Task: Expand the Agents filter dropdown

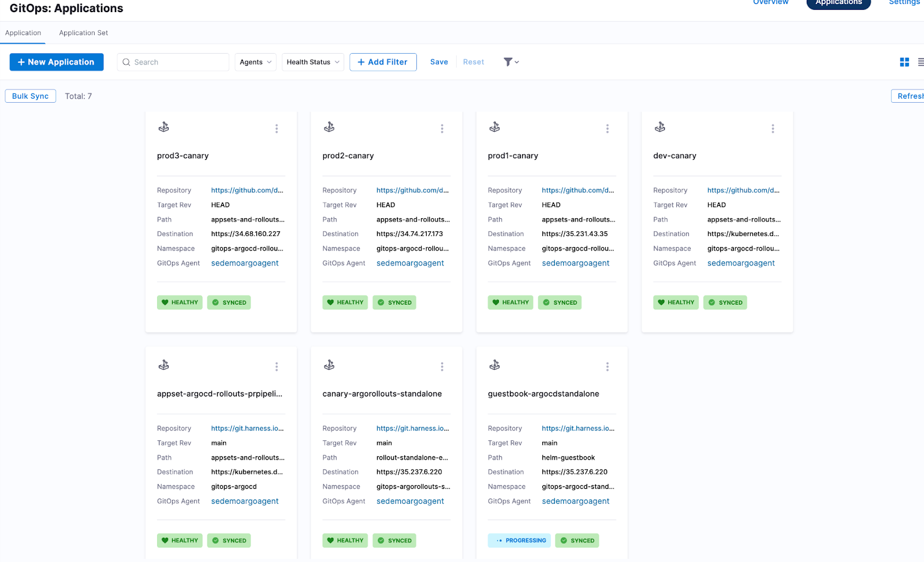Action: pos(256,62)
